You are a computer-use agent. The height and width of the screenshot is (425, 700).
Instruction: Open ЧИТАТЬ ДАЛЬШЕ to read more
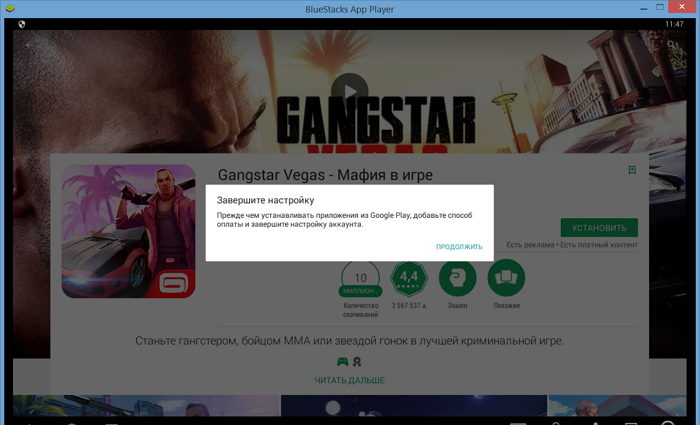point(350,380)
